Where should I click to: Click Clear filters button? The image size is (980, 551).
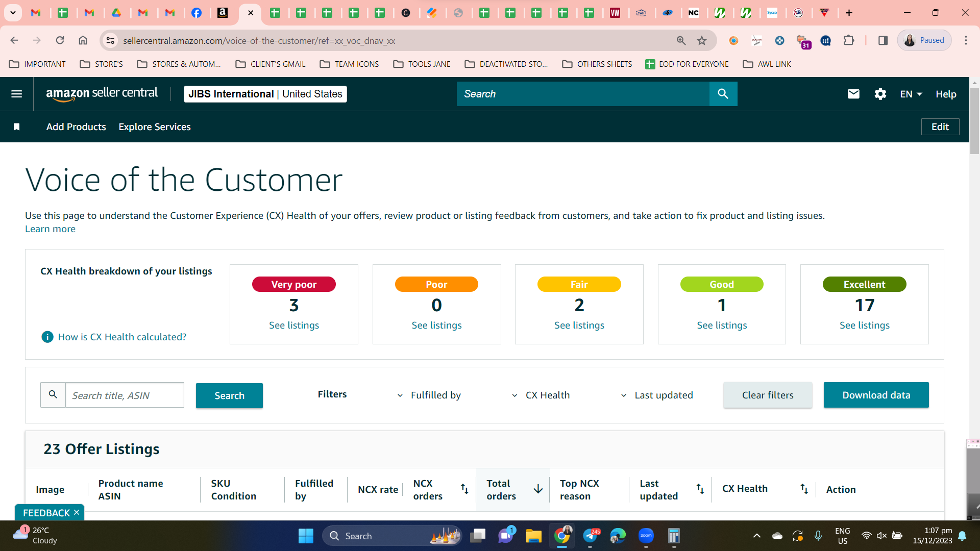[768, 395]
